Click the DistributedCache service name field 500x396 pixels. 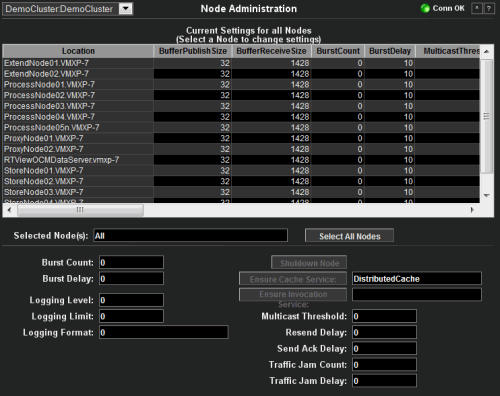pyautogui.click(x=417, y=278)
